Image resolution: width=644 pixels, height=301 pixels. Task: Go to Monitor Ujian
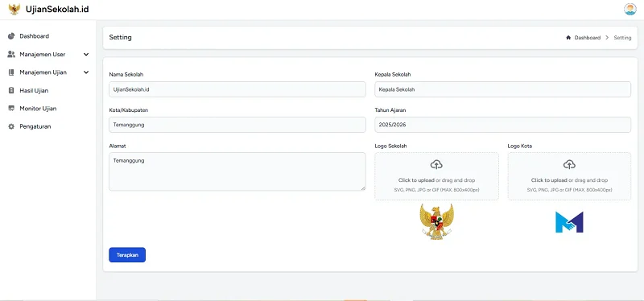(x=48, y=109)
